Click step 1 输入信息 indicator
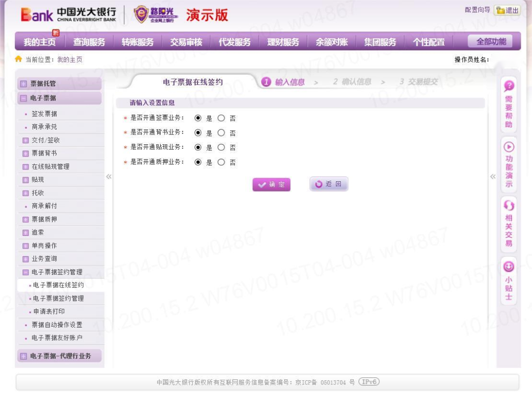The height and width of the screenshot is (399, 532). [283, 82]
